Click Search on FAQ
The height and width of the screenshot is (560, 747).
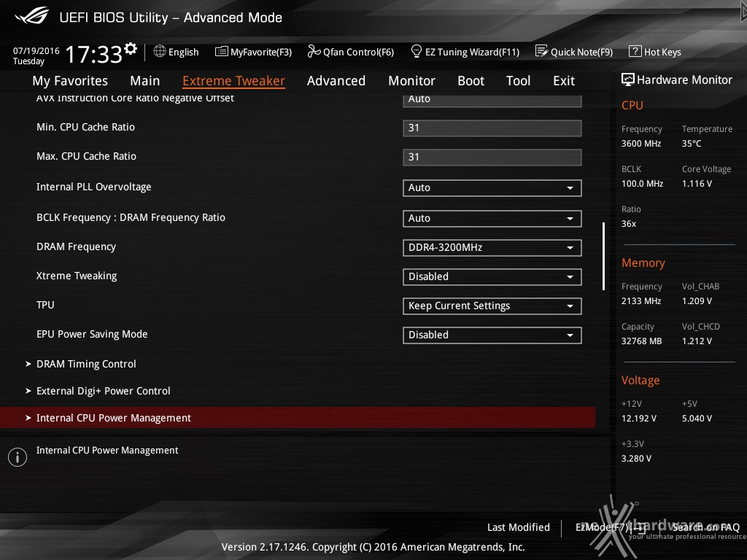[x=705, y=527]
